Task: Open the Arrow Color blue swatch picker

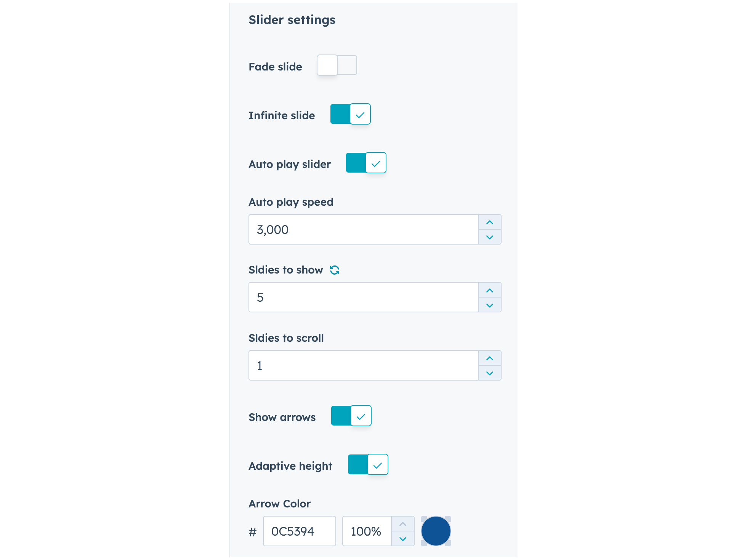Action: click(436, 531)
